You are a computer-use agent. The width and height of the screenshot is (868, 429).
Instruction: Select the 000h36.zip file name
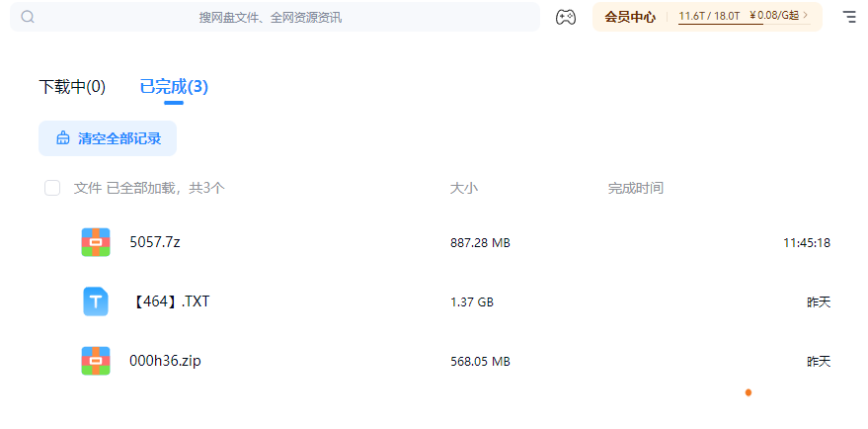coord(165,361)
